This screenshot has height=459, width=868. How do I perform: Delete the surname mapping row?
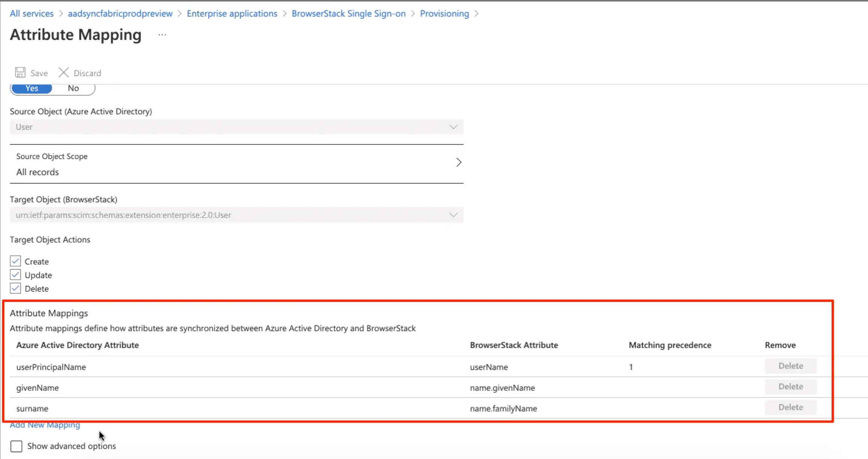pyautogui.click(x=790, y=407)
